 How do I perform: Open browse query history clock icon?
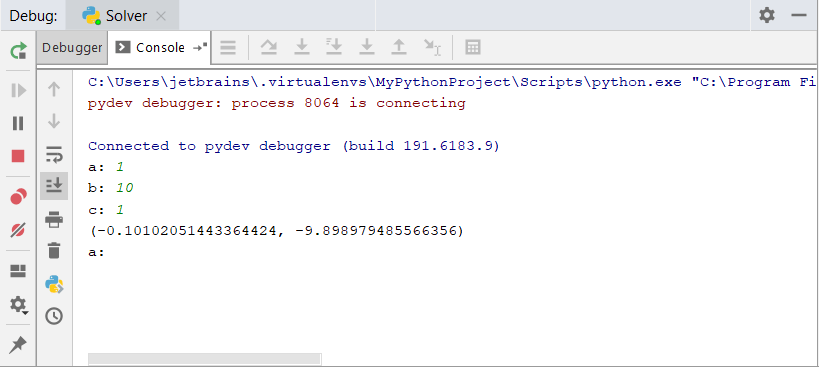tap(54, 316)
